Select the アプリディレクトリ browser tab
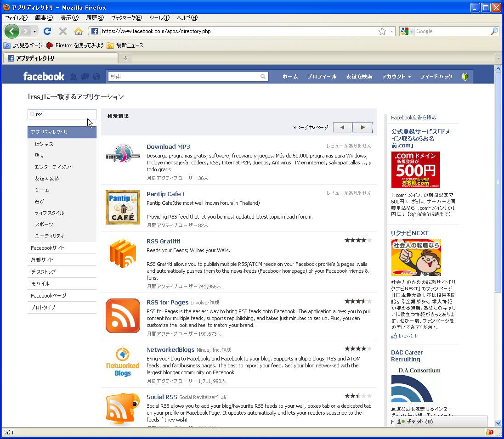 coord(61,58)
